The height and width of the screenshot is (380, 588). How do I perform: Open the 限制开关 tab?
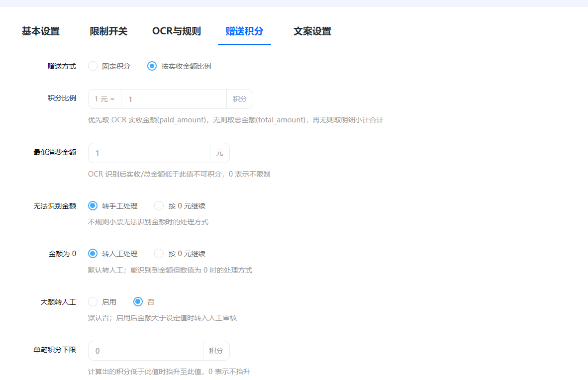(108, 31)
